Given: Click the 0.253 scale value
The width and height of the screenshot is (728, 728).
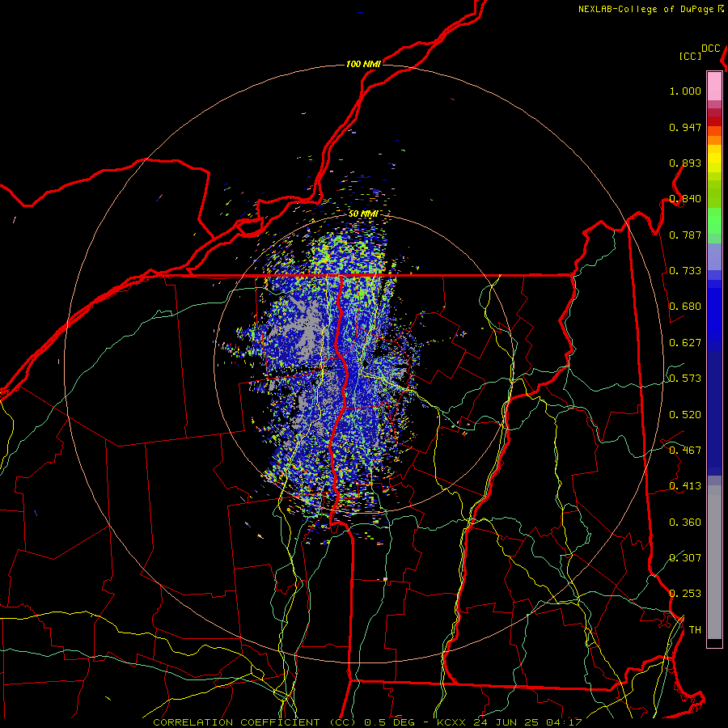Looking at the screenshot, I should click(x=685, y=594).
